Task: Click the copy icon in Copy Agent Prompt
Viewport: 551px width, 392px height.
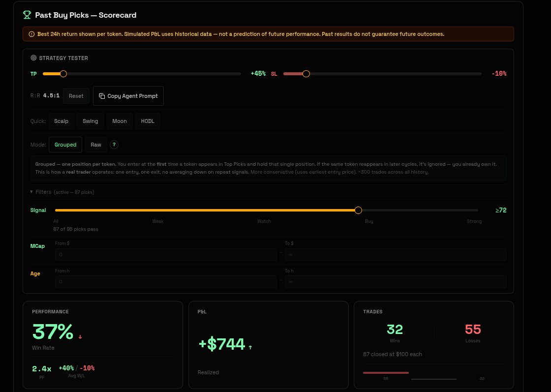Action: pos(102,96)
